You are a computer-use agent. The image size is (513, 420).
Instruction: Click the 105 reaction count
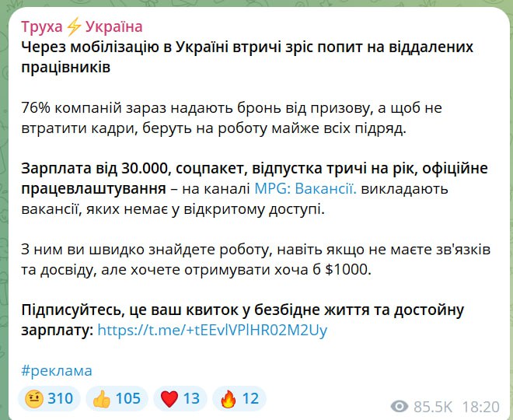pyautogui.click(x=128, y=399)
